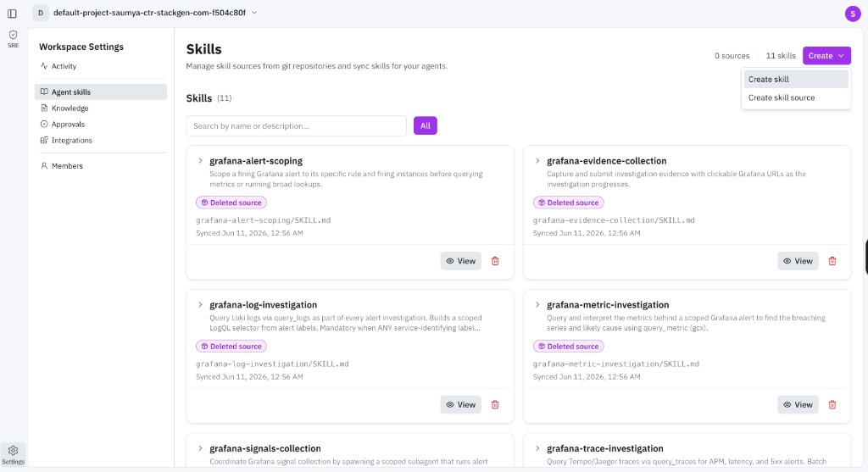Delete grafana-alert-scoping skill with trash icon
Viewport: 868px width, 472px height.
click(495, 261)
